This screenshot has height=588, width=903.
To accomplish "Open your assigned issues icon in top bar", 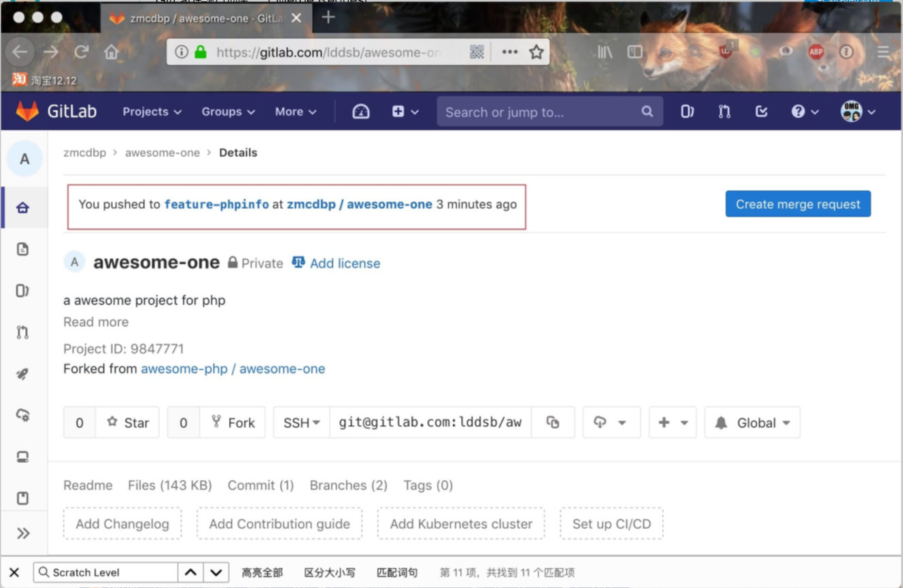I will pyautogui.click(x=687, y=111).
